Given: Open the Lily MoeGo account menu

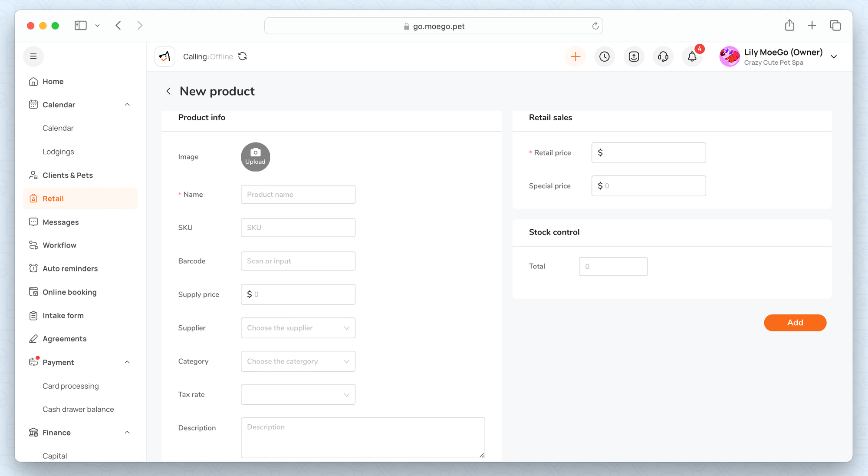Looking at the screenshot, I should [833, 57].
